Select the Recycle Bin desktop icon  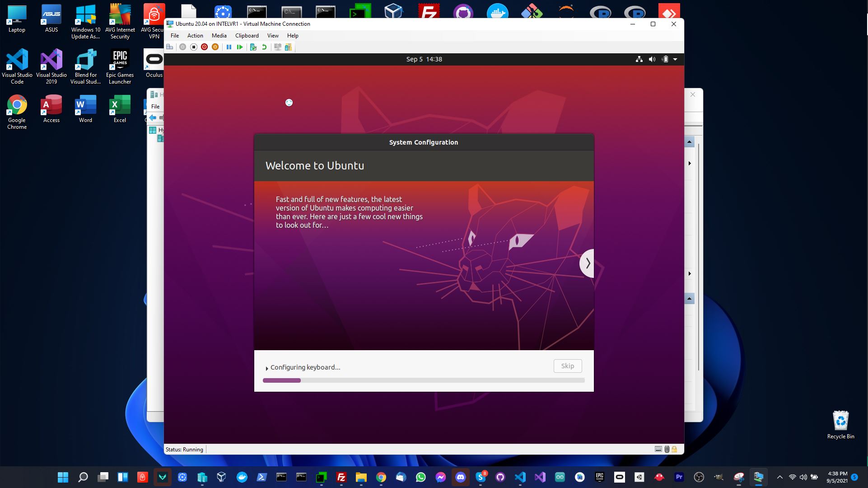pyautogui.click(x=840, y=425)
